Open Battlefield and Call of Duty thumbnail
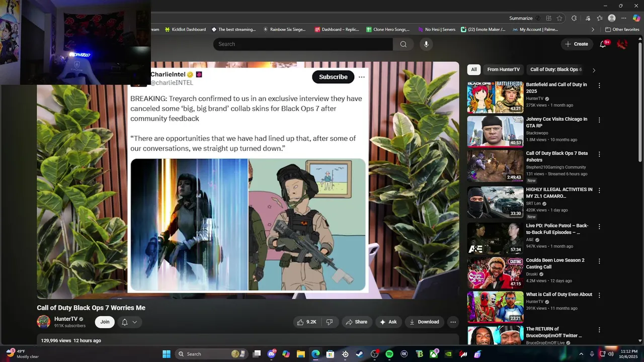Viewport: 644px width, 362px height. coord(495,97)
